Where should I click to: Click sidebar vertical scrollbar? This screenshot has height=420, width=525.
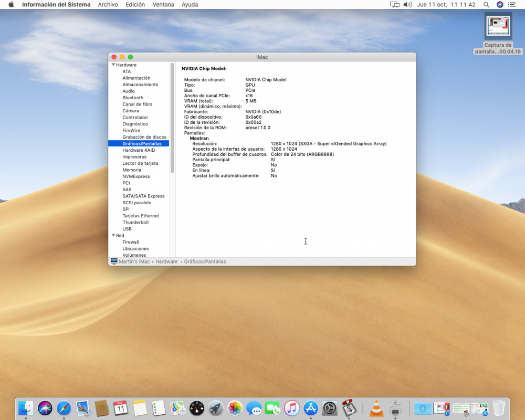172,118
